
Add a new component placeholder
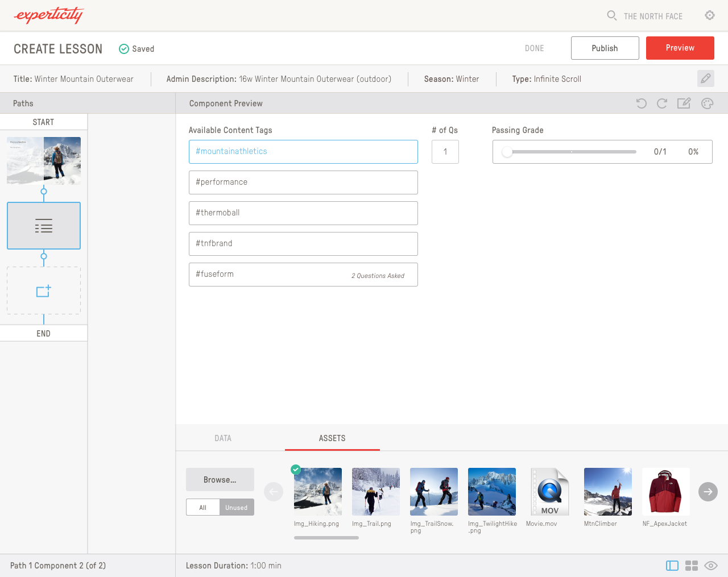(44, 290)
